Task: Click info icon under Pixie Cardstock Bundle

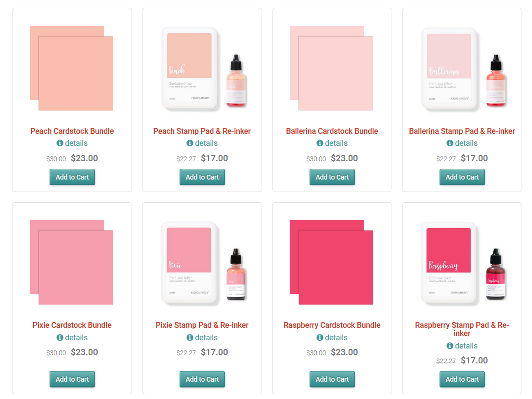Action: (60, 338)
